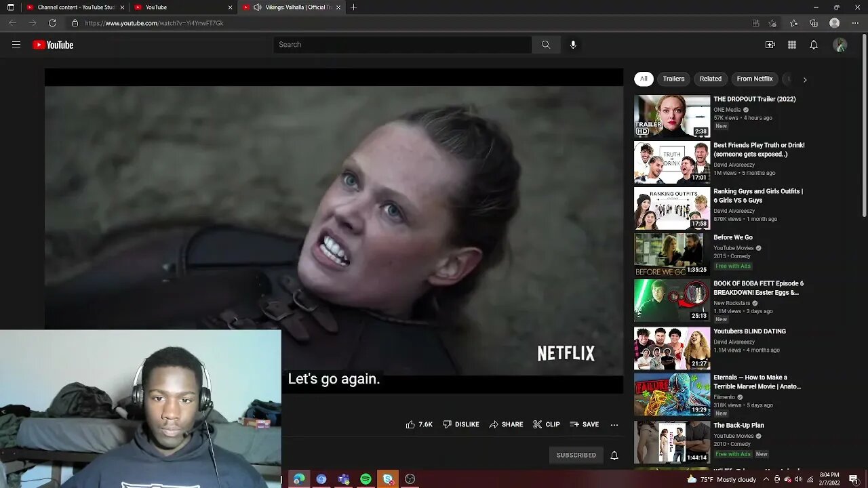
Task: Toggle the channel notification bell beside Subscribed
Action: click(614, 455)
